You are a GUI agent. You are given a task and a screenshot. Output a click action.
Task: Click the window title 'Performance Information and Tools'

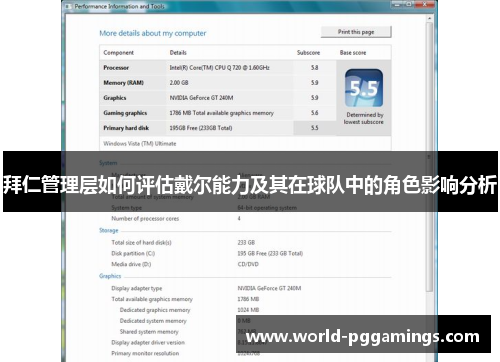tap(120, 6)
